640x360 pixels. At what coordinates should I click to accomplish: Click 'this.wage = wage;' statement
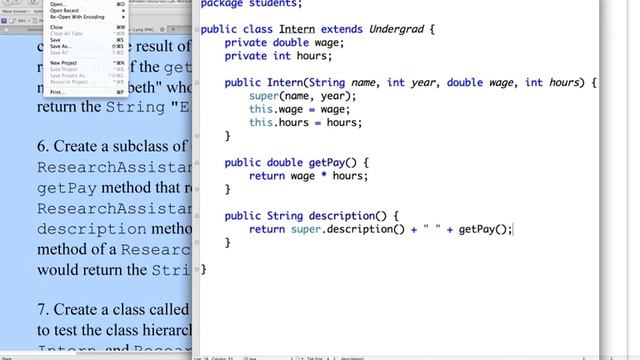click(300, 109)
